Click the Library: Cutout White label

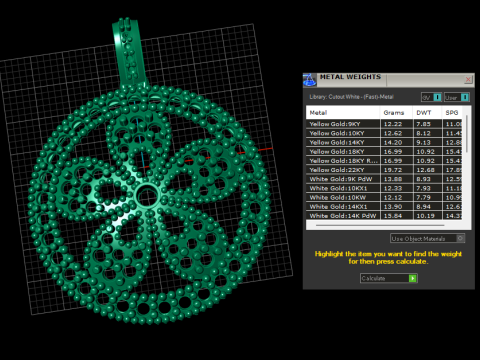(351, 97)
